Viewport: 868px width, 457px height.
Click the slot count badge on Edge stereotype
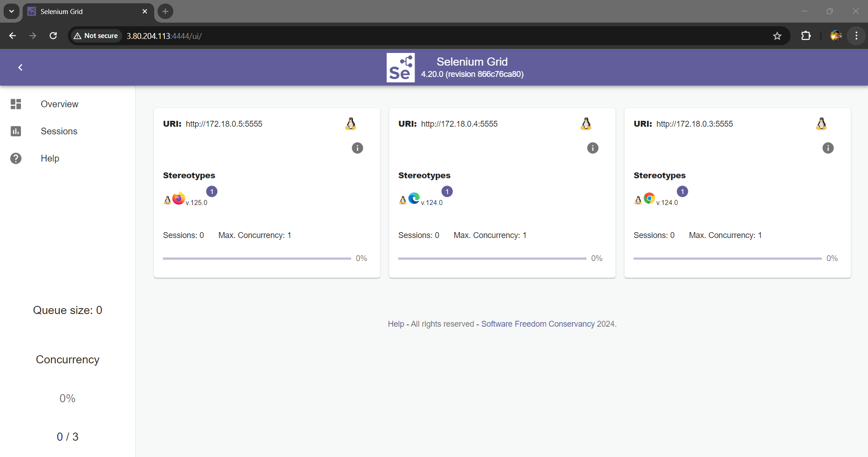[447, 191]
